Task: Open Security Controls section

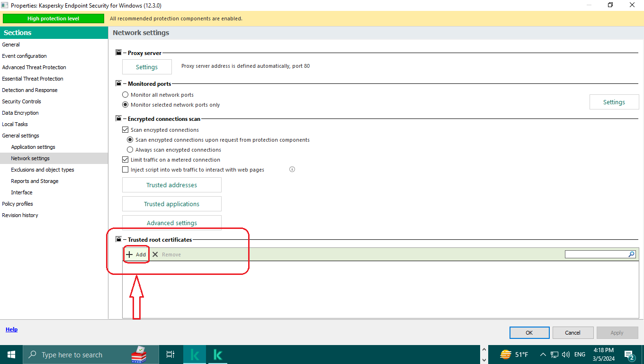Action: click(54, 101)
